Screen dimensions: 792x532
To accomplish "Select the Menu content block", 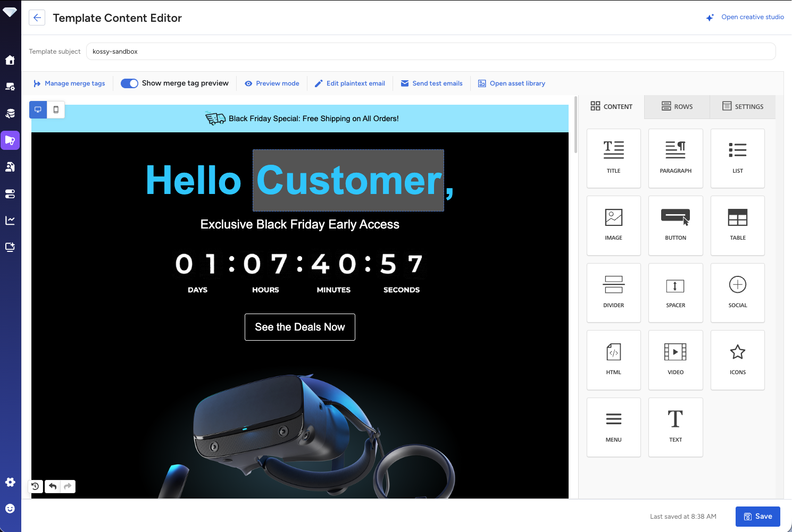I will click(614, 427).
